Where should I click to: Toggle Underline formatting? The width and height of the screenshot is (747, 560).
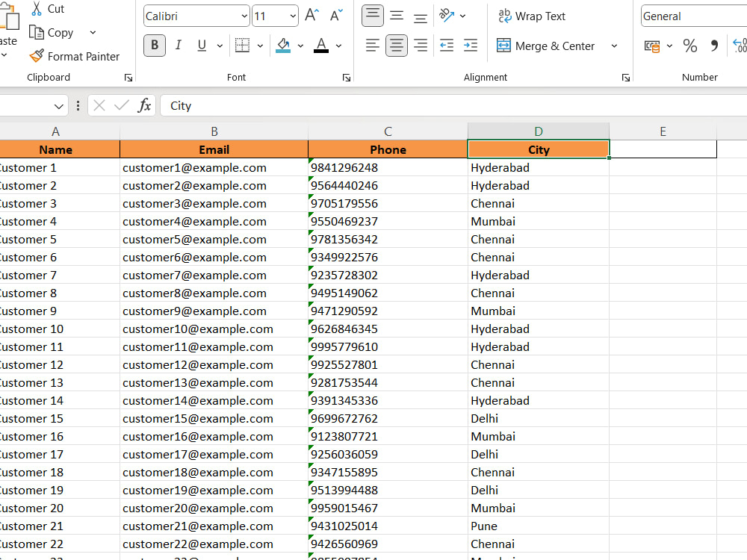202,46
